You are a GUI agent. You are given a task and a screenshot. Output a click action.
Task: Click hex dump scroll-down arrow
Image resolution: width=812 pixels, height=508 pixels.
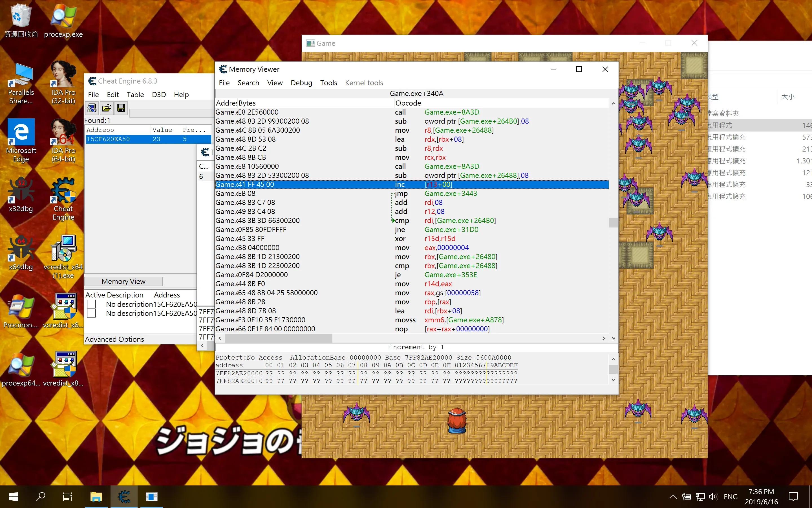(613, 380)
